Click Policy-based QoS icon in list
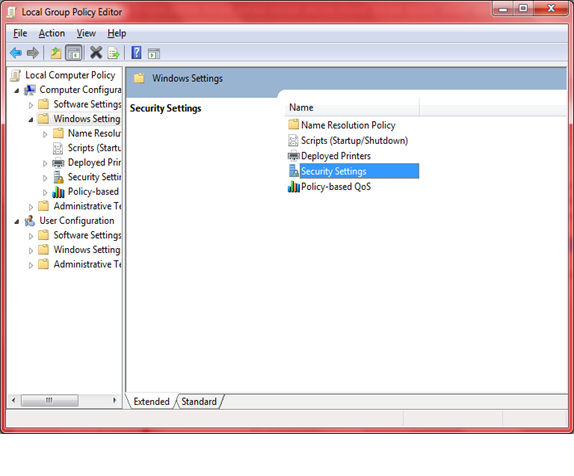Viewport: 574px width, 476px height. (294, 187)
